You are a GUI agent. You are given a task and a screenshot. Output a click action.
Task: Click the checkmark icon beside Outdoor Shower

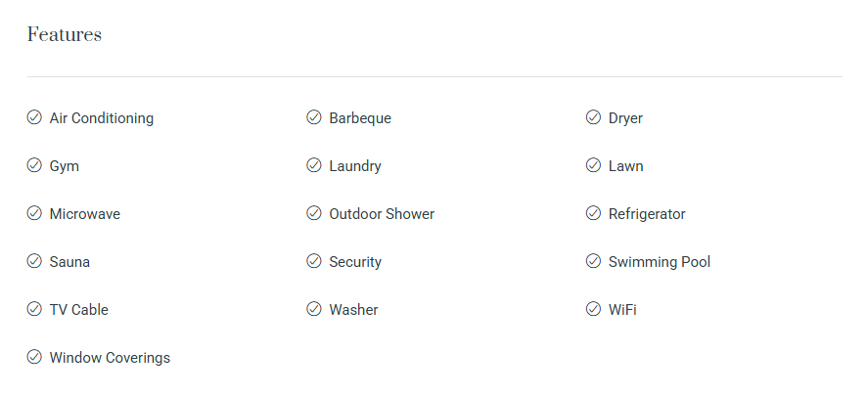tap(314, 214)
